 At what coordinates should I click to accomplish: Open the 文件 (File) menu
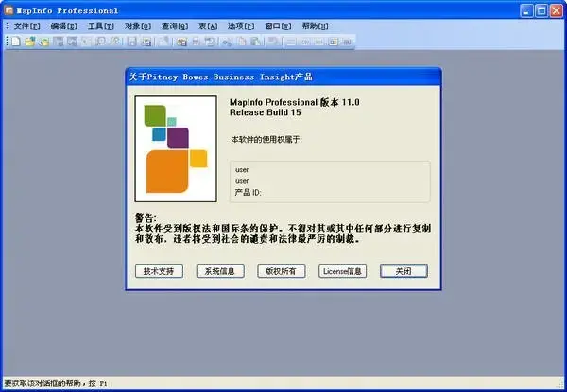pyautogui.click(x=26, y=26)
